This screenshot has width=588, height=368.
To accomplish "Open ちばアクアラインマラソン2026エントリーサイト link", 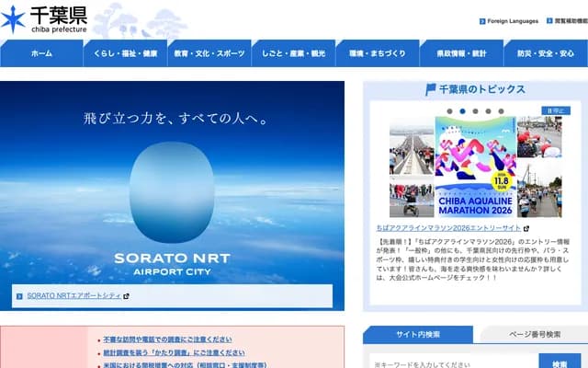I will click(x=448, y=228).
